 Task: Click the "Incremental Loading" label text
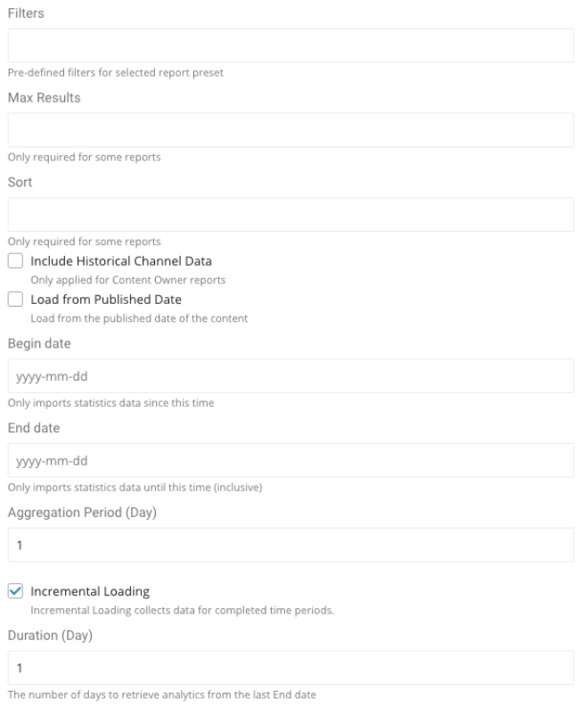[90, 591]
